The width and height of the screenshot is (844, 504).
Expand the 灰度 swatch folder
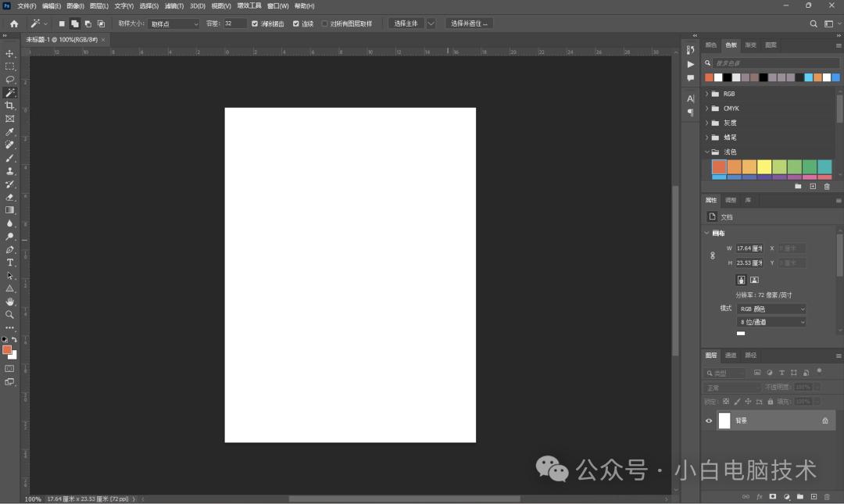[707, 123]
